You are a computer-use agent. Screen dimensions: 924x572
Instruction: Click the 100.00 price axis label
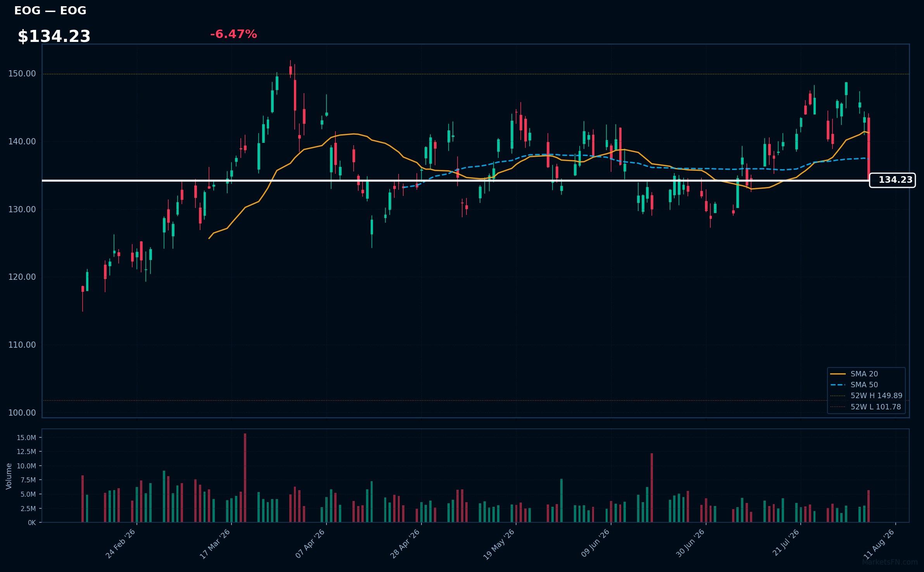[x=22, y=413]
